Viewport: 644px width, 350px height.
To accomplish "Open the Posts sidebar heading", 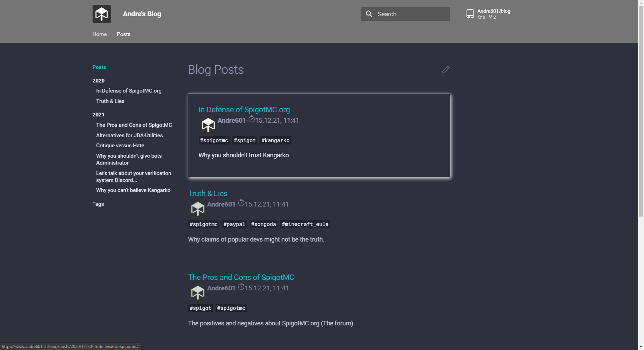I will 99,67.
